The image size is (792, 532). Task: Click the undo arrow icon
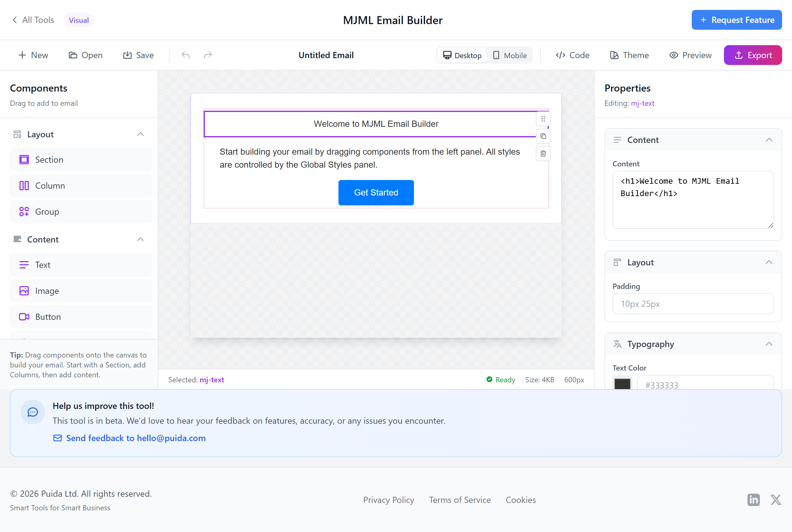[186, 55]
